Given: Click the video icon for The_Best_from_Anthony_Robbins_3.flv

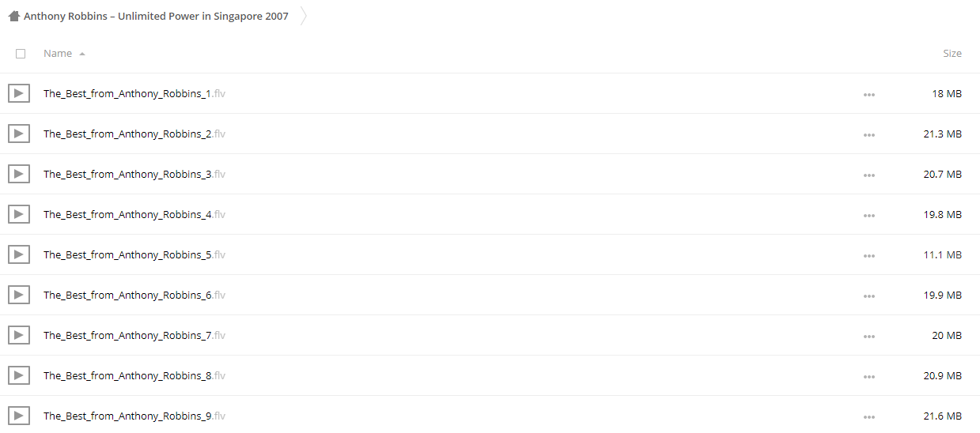Looking at the screenshot, I should (x=19, y=174).
